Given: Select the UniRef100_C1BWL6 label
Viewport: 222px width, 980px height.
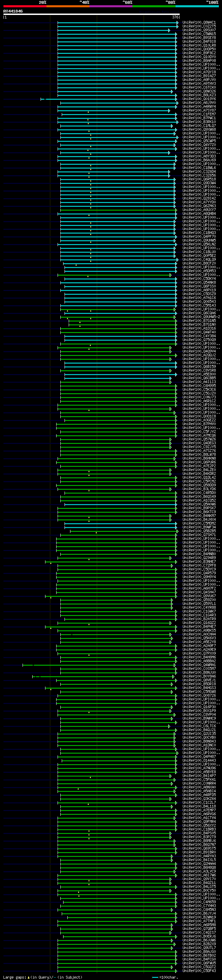Looking at the screenshot, I should click(199, 168).
